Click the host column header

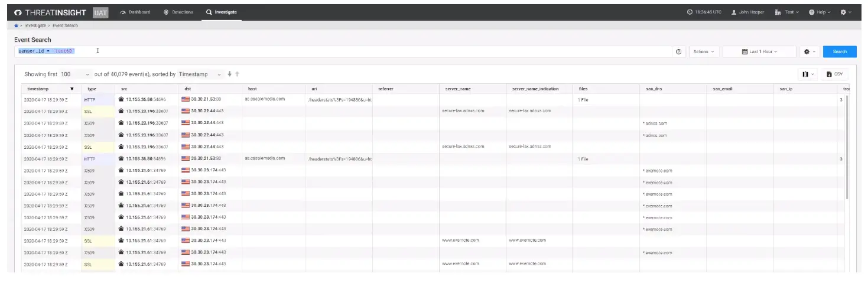coord(274,89)
